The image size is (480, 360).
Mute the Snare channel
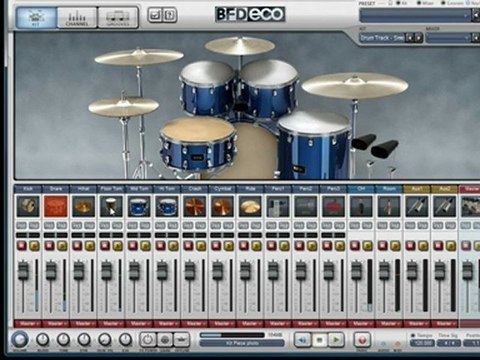pos(50,246)
